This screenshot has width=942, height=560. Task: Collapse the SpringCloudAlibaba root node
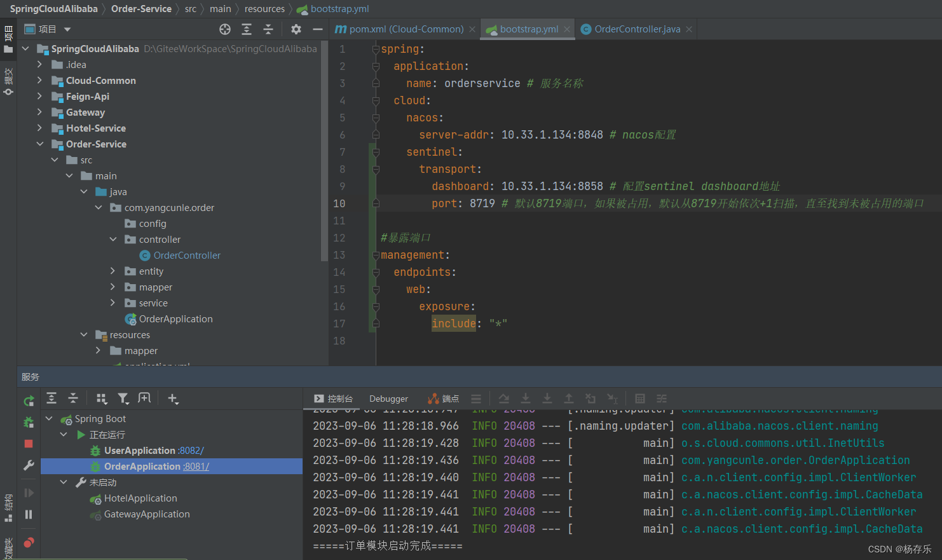(25, 48)
